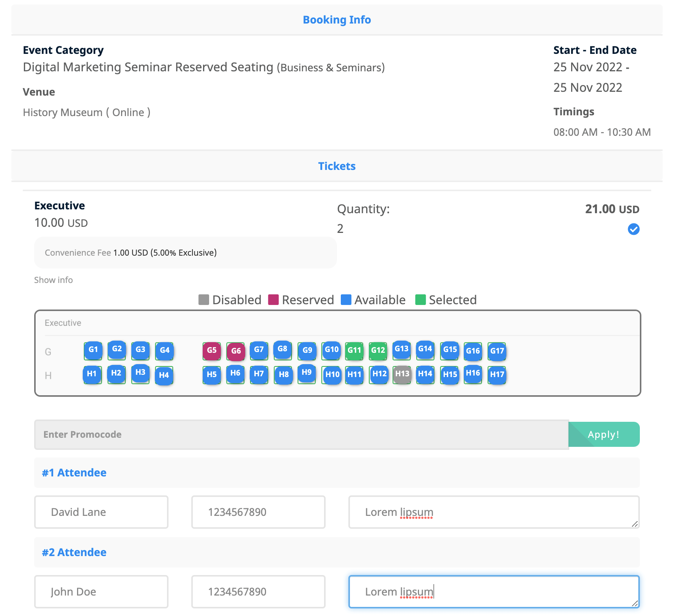Uncheck the Executive ticket blue checkmark
Screen dimensions: 674x616
[633, 229]
